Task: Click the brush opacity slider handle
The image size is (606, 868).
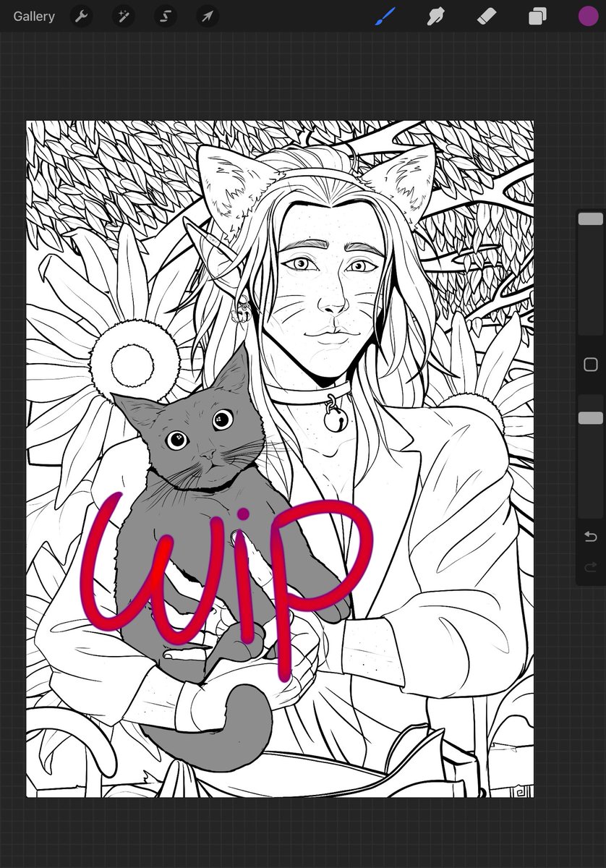Action: 591,418
